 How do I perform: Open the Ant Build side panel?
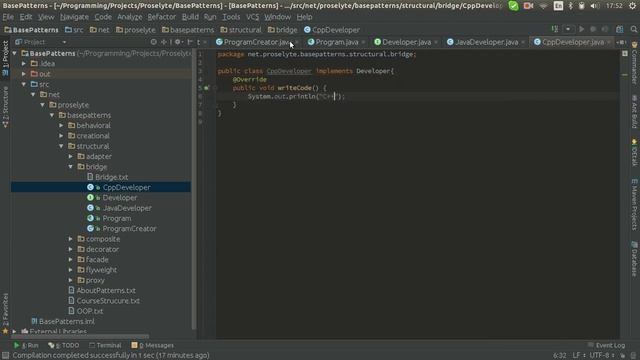(x=634, y=111)
